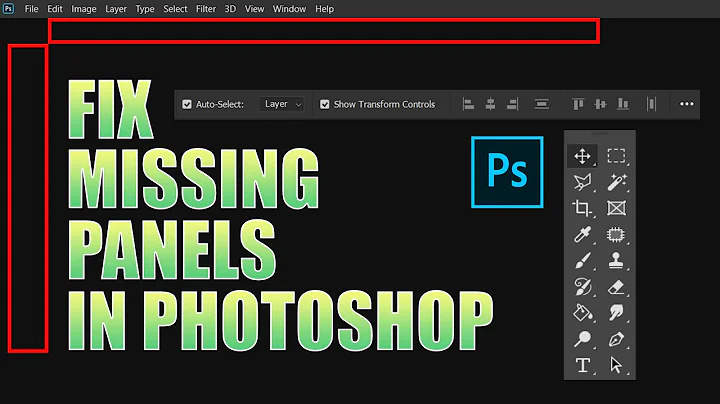Select the Path Selection arrow tool
Viewport: 720px width, 404px height.
(x=616, y=365)
